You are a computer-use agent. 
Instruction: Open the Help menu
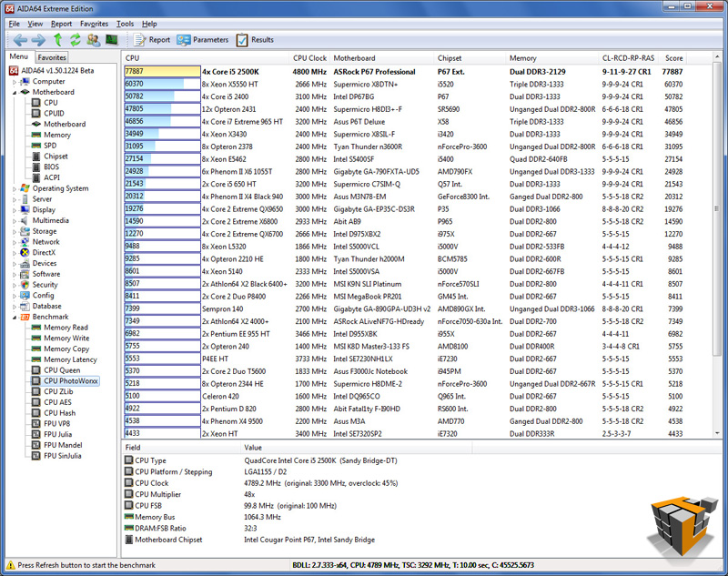149,24
